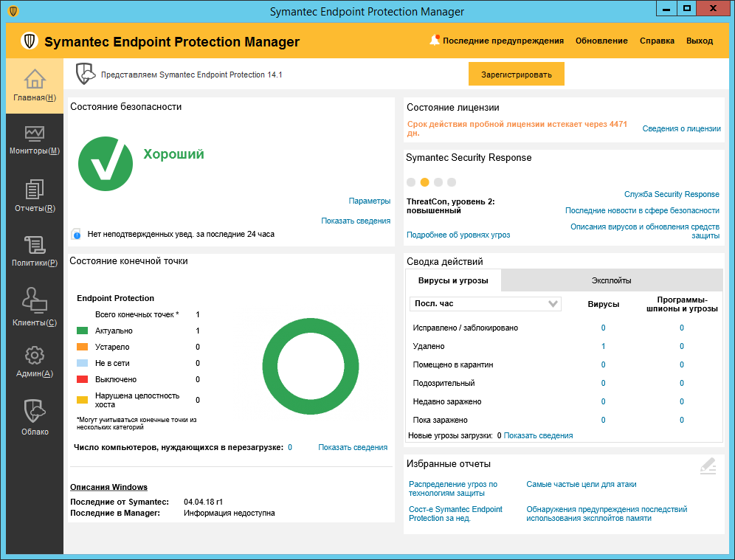Click the app shield icon in title bar
Image resolution: width=735 pixels, height=560 pixels.
pyautogui.click(x=13, y=11)
